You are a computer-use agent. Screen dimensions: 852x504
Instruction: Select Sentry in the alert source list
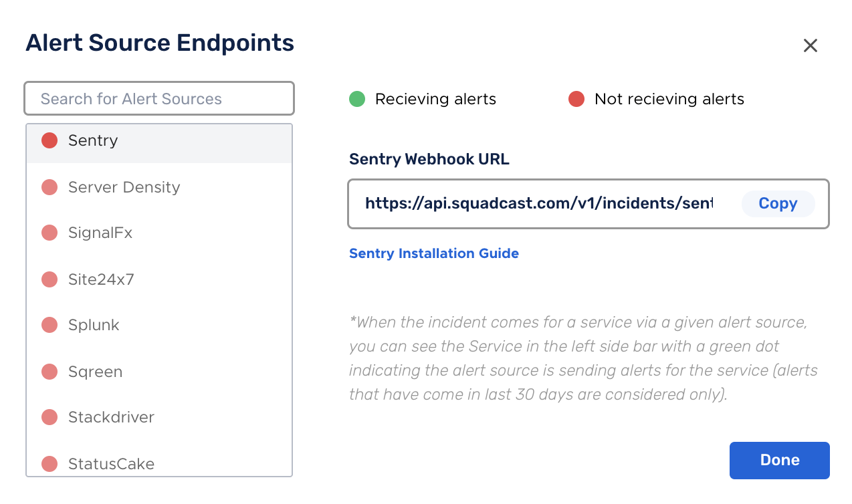click(159, 140)
